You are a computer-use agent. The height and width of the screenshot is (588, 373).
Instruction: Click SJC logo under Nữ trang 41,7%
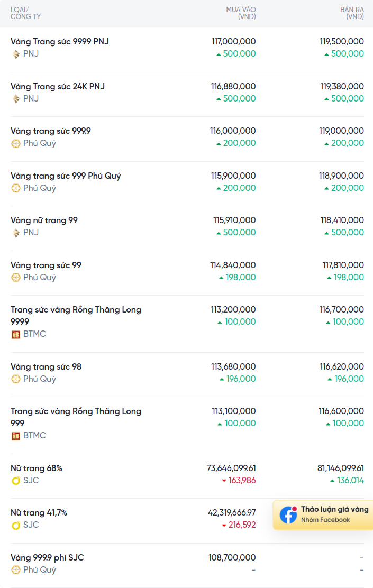point(16,525)
